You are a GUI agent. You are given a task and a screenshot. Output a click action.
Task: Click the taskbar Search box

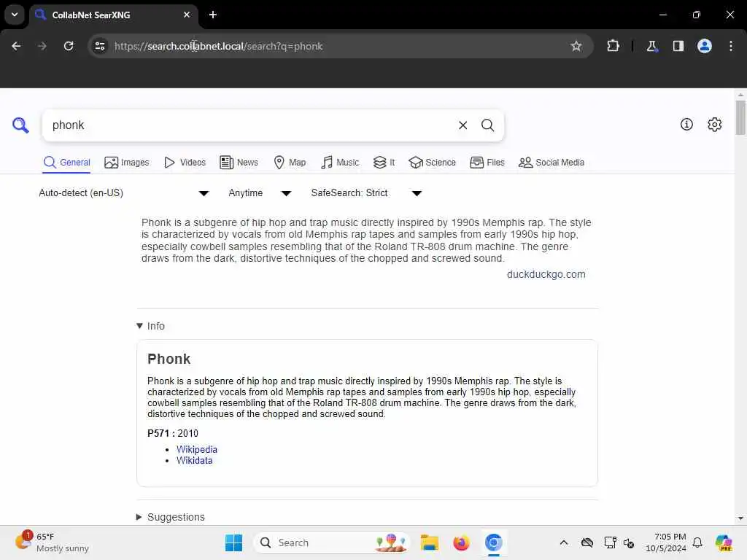(332, 542)
